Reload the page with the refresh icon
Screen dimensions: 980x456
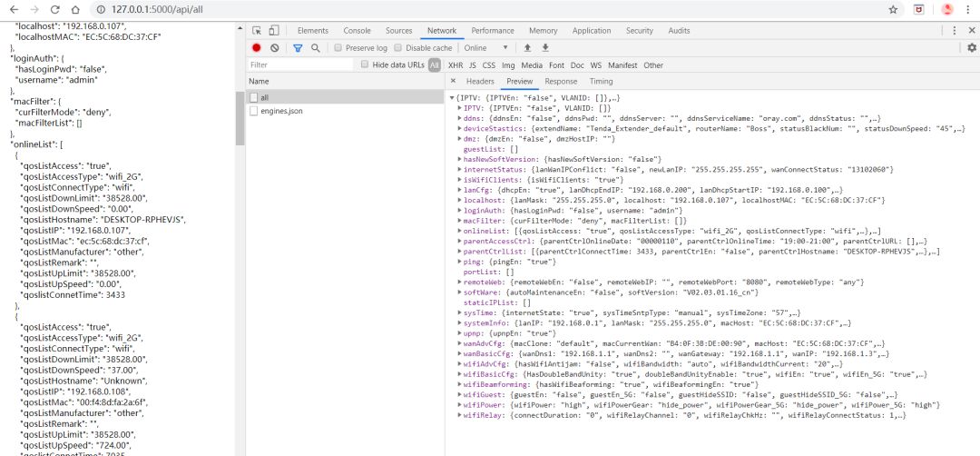(54, 10)
